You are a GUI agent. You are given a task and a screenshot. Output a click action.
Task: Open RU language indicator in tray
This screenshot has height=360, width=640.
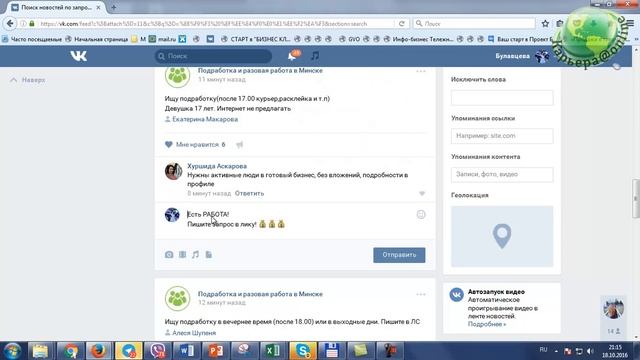pyautogui.click(x=543, y=350)
